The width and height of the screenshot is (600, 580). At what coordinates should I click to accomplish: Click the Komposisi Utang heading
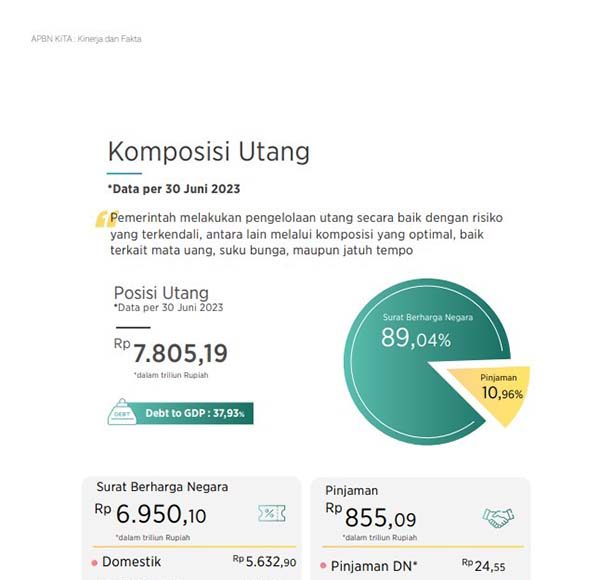pyautogui.click(x=208, y=152)
